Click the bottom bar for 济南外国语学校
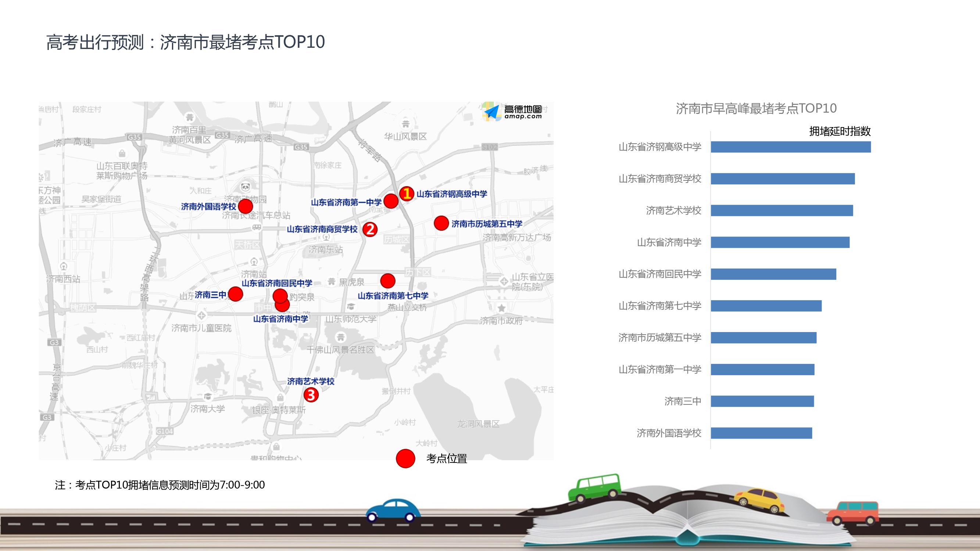The width and height of the screenshot is (980, 551). pyautogui.click(x=761, y=433)
